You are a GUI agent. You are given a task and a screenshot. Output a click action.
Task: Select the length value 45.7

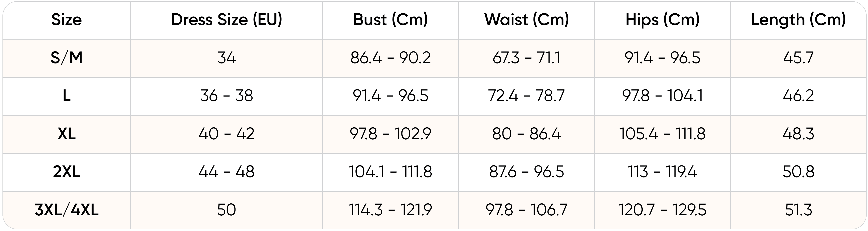[799, 58]
